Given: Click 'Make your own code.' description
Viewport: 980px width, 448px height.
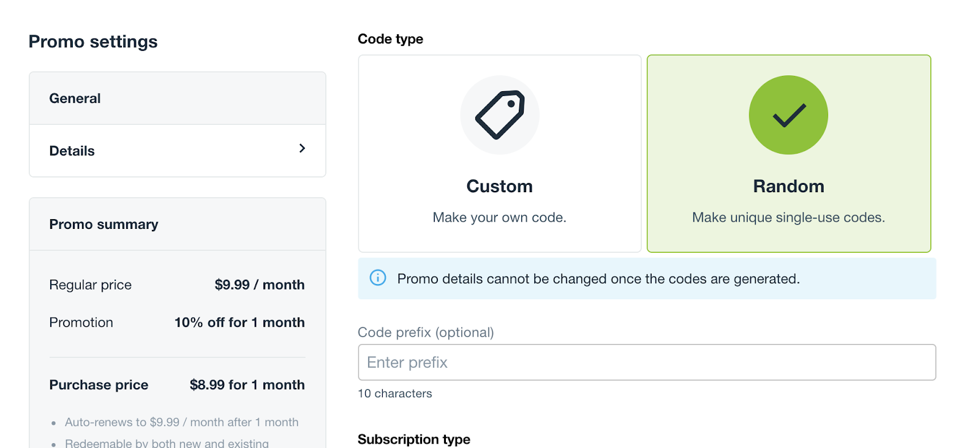Looking at the screenshot, I should 499,218.
